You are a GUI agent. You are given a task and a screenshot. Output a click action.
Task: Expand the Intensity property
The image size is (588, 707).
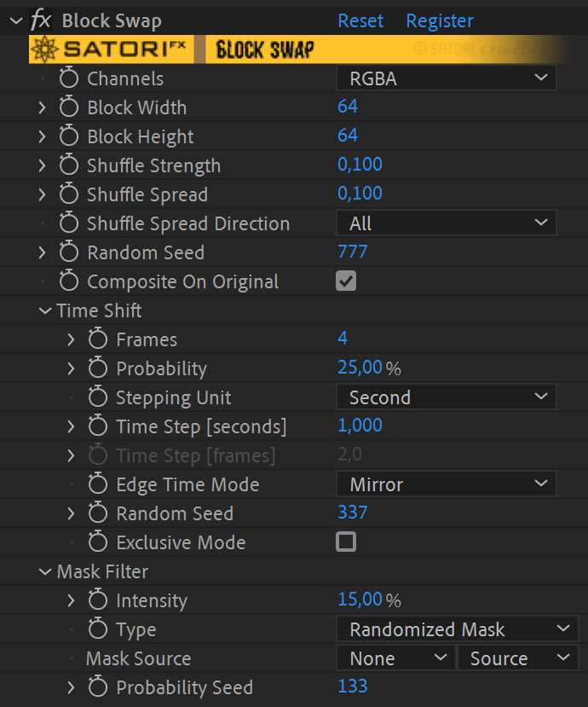(71, 600)
